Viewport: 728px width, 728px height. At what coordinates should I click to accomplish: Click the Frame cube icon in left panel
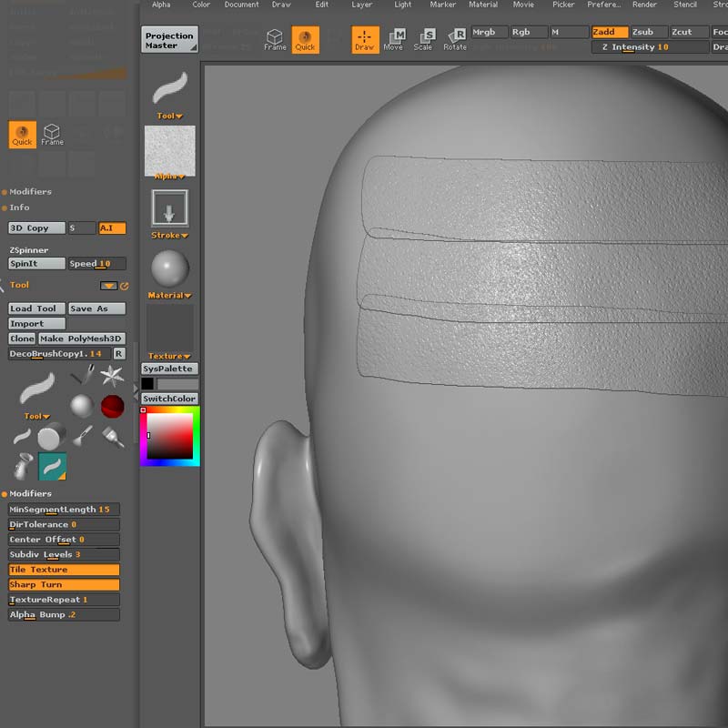tap(52, 135)
